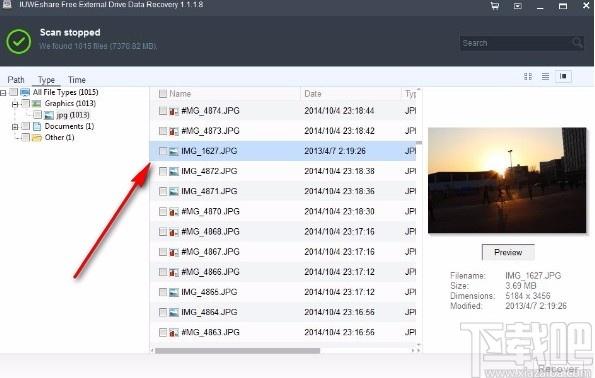Switch to preview pane view
The height and width of the screenshot is (378, 595).
(564, 76)
